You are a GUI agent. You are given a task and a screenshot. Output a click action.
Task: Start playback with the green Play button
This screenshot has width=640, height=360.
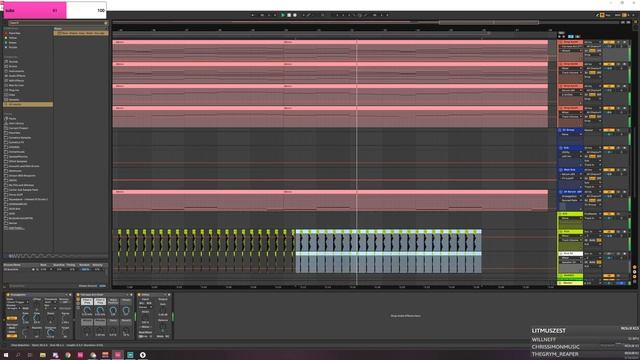(282, 15)
